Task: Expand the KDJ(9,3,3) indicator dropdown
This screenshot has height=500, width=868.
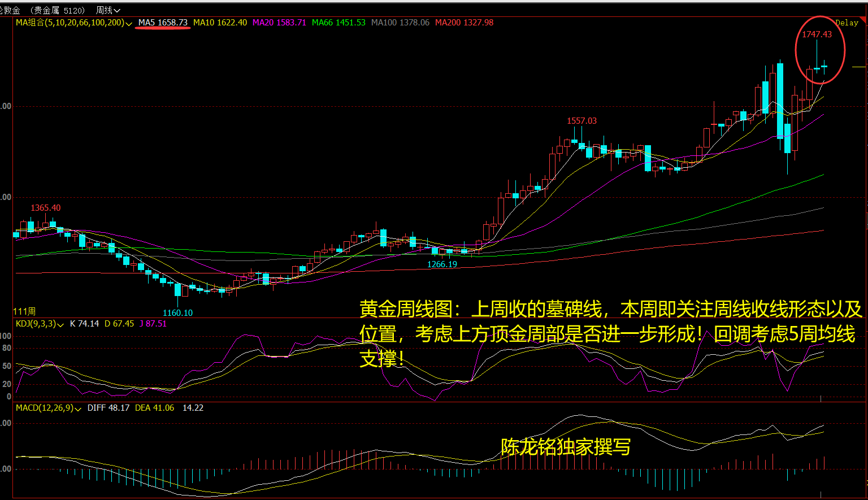Action: tap(60, 324)
